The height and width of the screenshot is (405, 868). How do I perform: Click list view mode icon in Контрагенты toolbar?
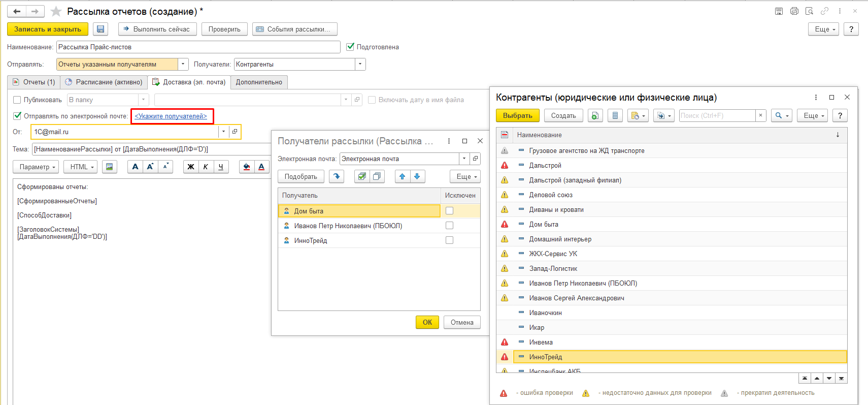615,115
